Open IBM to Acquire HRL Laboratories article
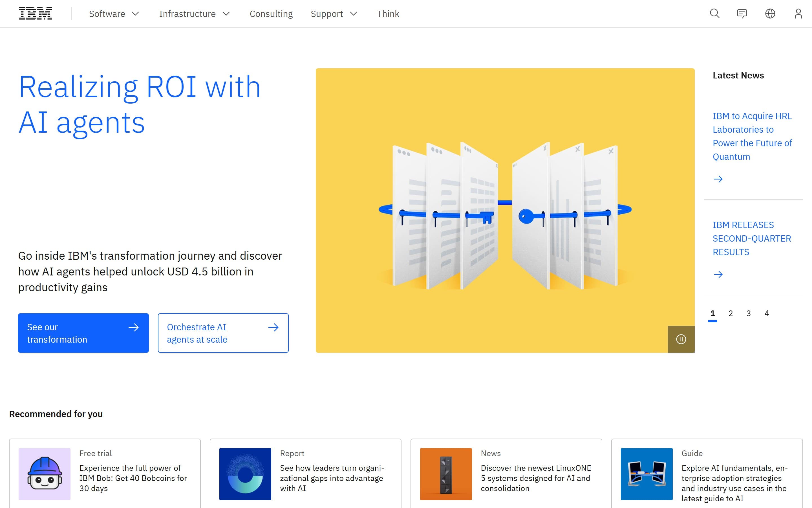This screenshot has width=812, height=508. [x=752, y=136]
